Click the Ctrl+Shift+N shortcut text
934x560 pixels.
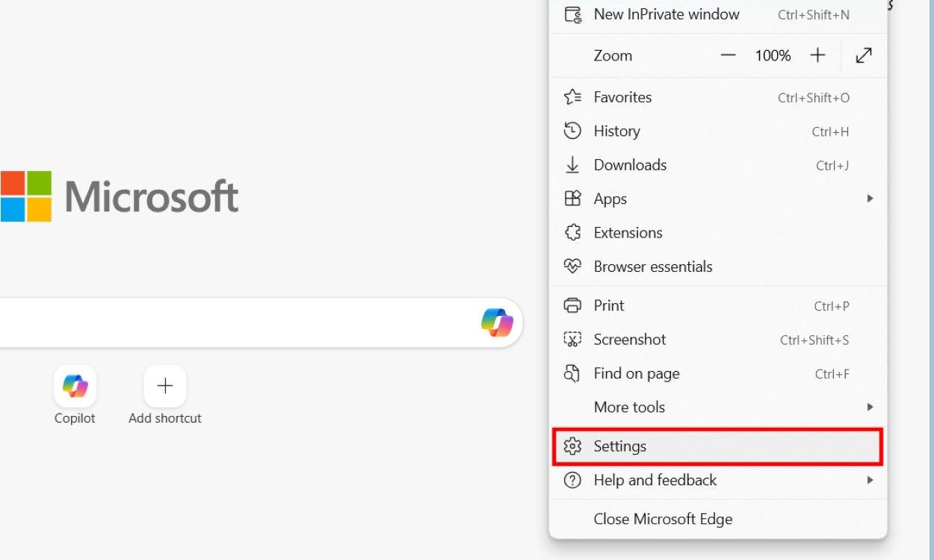tap(814, 15)
